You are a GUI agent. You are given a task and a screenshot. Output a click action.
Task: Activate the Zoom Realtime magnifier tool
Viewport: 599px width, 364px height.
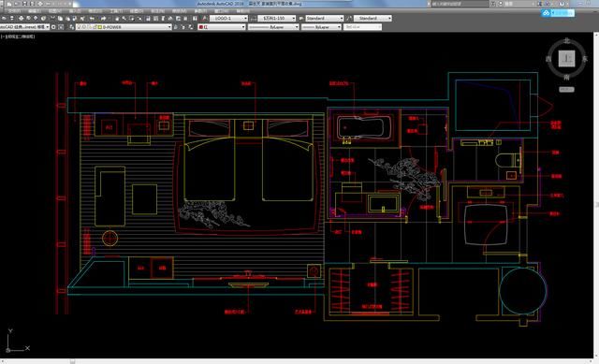point(124,18)
